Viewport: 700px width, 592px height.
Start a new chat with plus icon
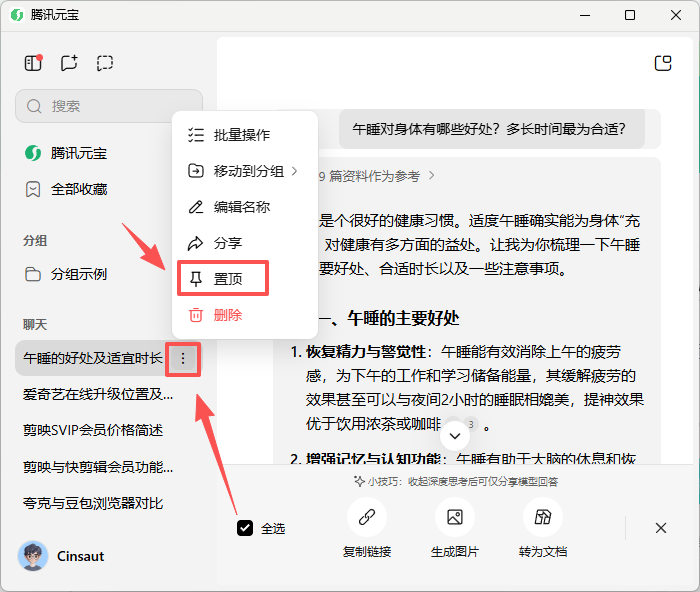point(69,63)
